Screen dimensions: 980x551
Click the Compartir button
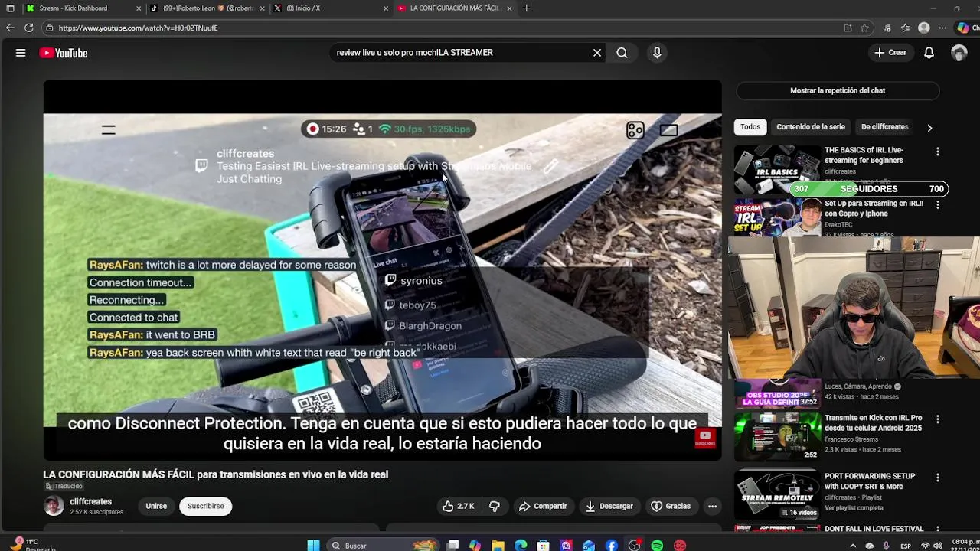[x=542, y=506]
